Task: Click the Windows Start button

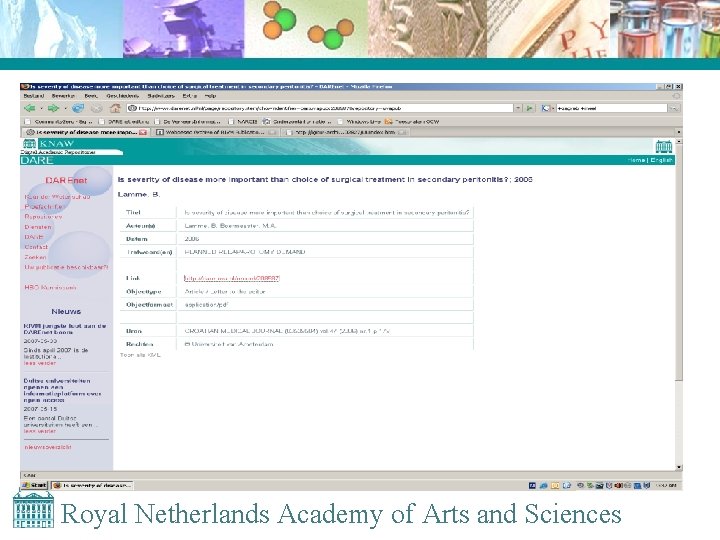Action: pyautogui.click(x=35, y=485)
